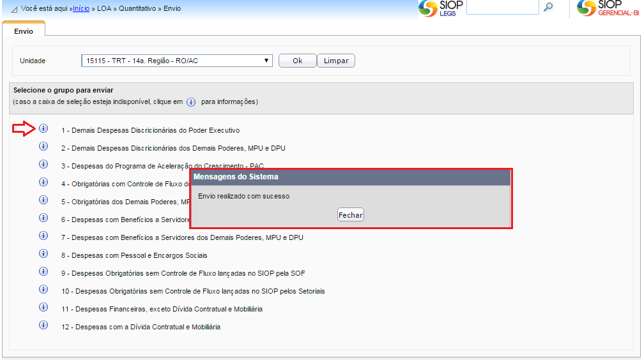Open info icon for group 5 Obrigatórias dos Demais Poderes
The height and width of the screenshot is (360, 644).
(43, 200)
